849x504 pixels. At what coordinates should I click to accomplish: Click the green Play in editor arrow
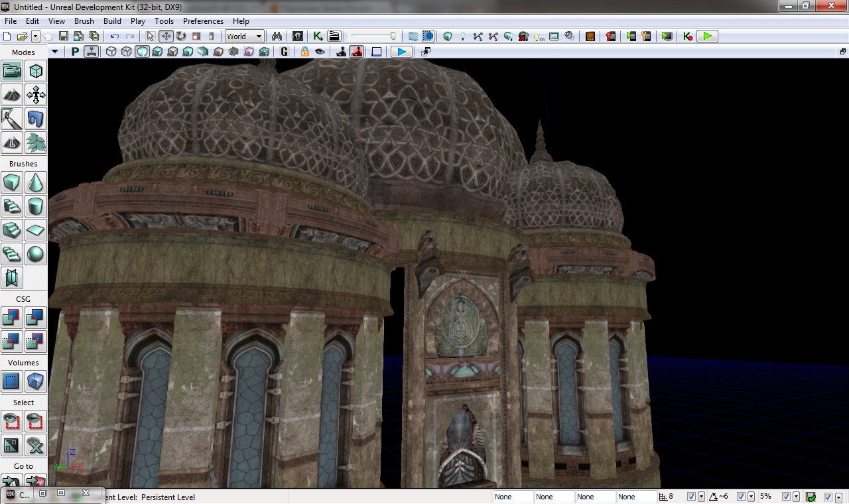click(708, 36)
